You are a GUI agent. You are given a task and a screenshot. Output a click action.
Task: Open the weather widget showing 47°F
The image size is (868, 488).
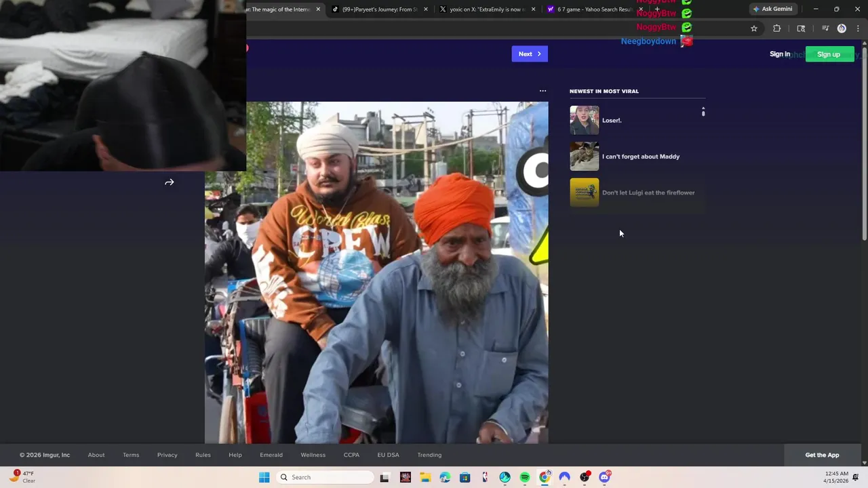[x=22, y=477]
